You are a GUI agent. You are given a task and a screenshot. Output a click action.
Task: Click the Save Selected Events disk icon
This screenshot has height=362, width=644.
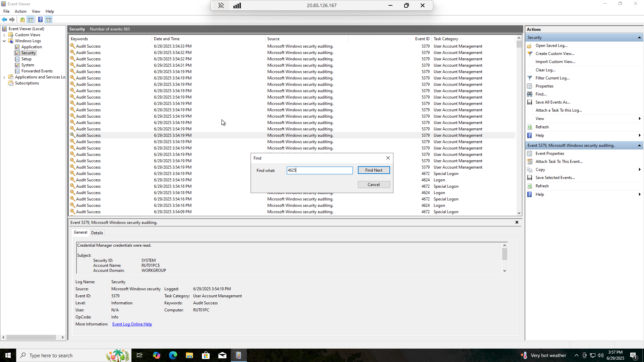530,178
